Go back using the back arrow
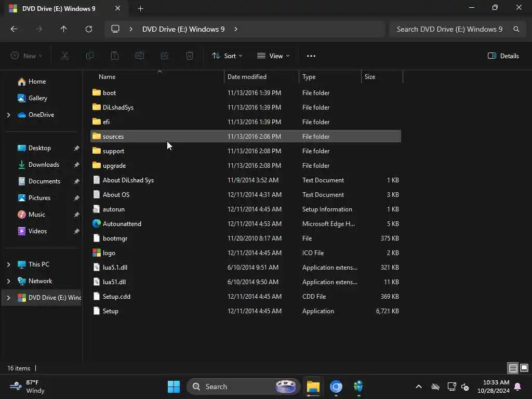Viewport: 532px width, 399px height. click(x=14, y=29)
